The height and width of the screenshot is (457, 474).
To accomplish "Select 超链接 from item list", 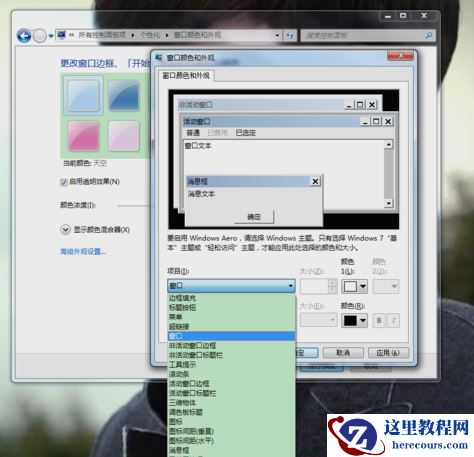I will point(231,326).
